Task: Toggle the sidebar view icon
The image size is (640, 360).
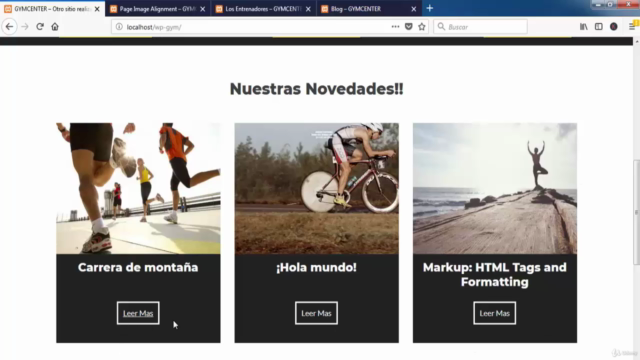Action: coord(598,27)
